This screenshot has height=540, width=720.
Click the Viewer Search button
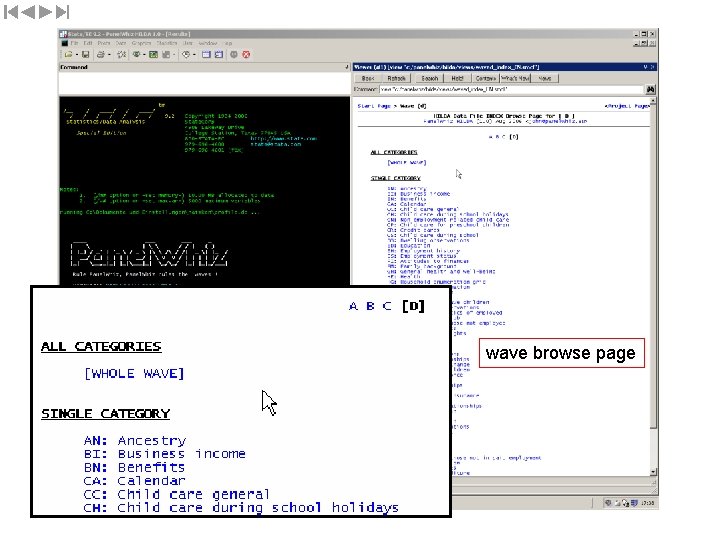(x=430, y=79)
